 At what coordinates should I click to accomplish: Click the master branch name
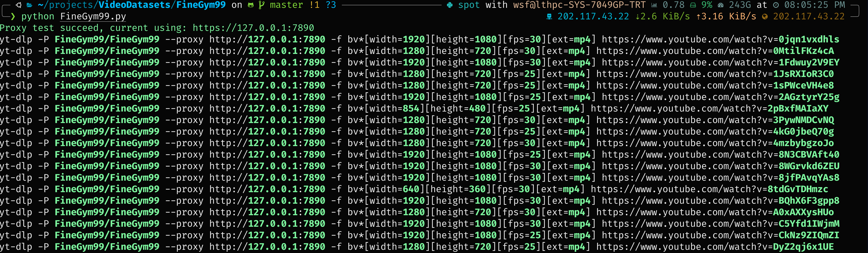click(286, 5)
